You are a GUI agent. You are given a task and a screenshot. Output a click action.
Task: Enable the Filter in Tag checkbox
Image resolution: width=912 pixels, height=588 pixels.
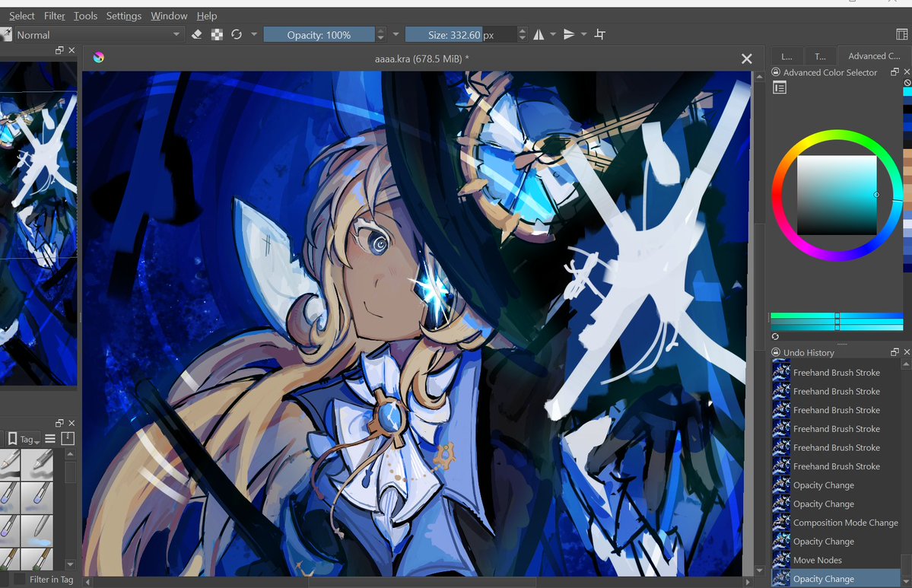tap(19, 580)
